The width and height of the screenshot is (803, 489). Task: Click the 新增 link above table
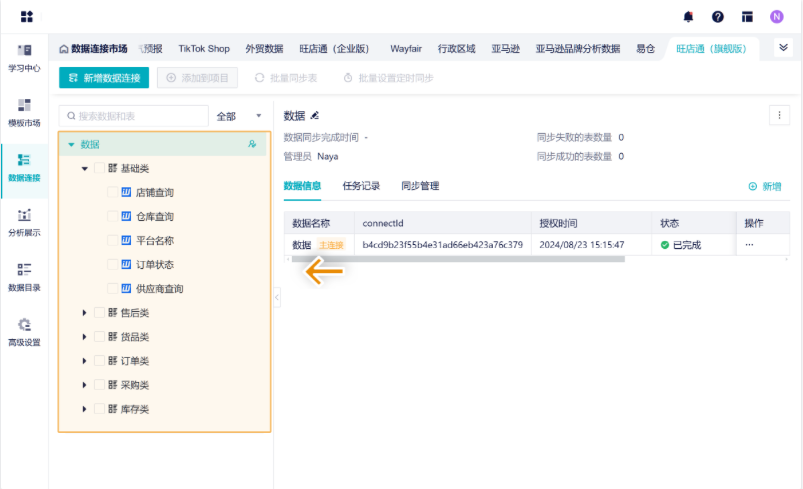(x=765, y=186)
